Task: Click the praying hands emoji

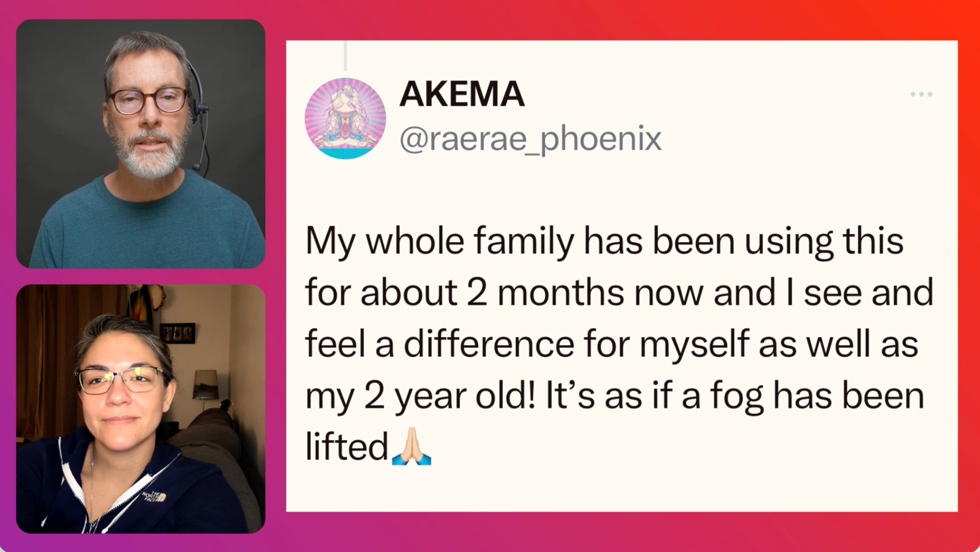Action: (412, 446)
